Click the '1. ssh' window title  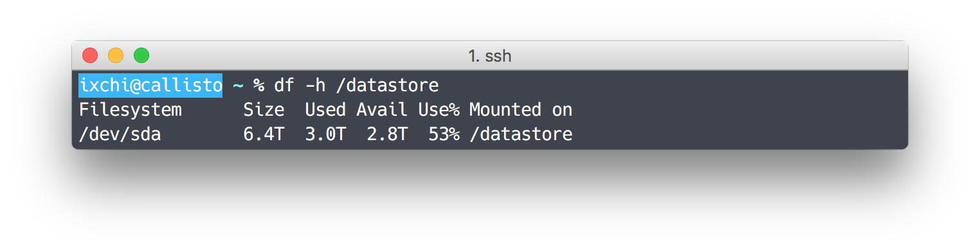tap(490, 56)
